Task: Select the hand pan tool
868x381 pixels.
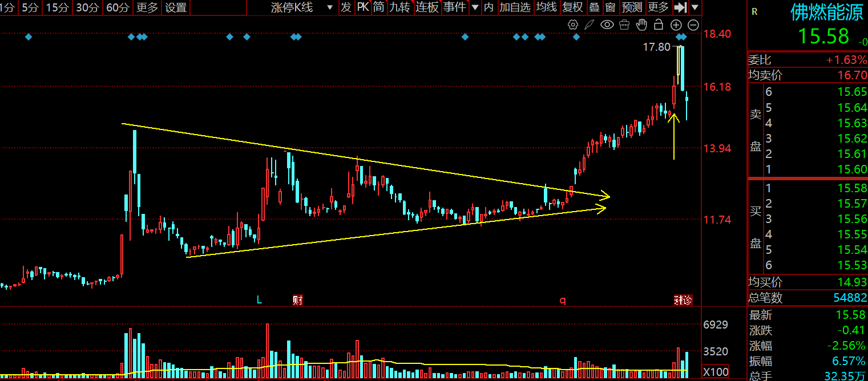Action: pyautogui.click(x=641, y=25)
